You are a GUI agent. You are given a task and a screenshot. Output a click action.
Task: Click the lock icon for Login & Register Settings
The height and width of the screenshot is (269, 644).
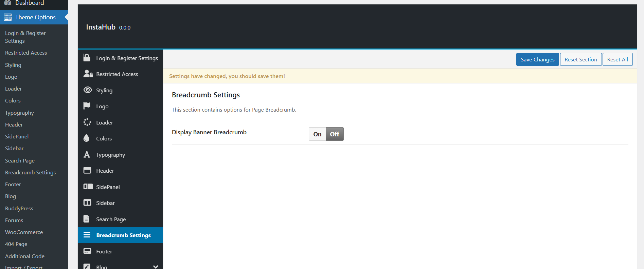pos(87,58)
